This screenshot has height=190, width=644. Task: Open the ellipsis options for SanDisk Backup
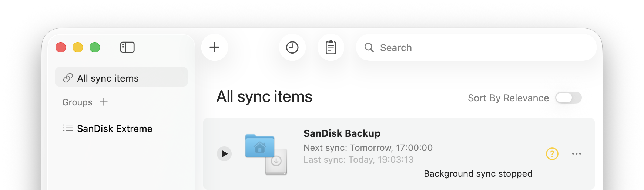click(x=576, y=153)
